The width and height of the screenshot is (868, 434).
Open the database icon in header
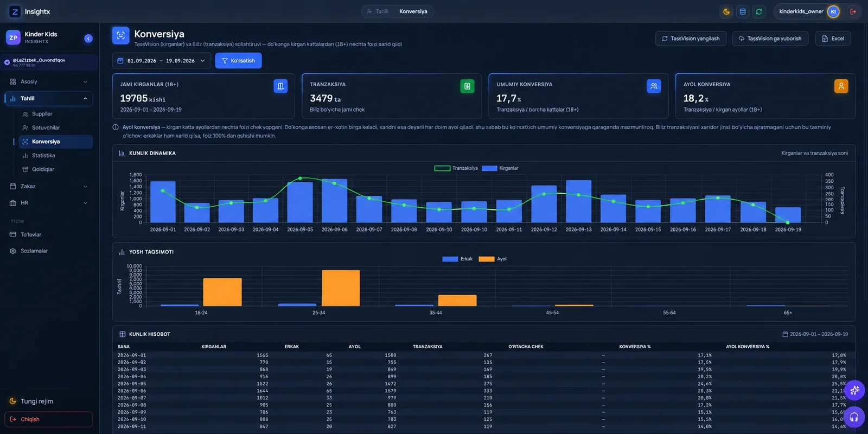click(x=743, y=11)
